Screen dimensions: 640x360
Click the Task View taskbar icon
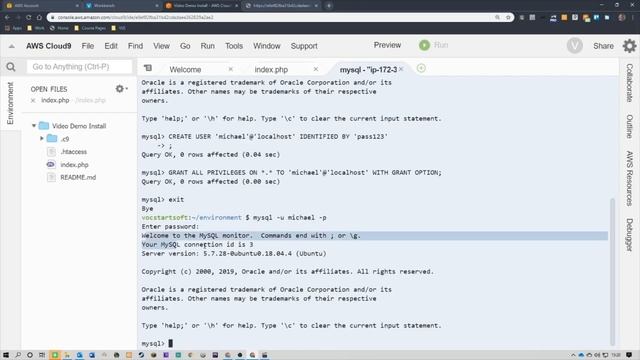coord(42,355)
